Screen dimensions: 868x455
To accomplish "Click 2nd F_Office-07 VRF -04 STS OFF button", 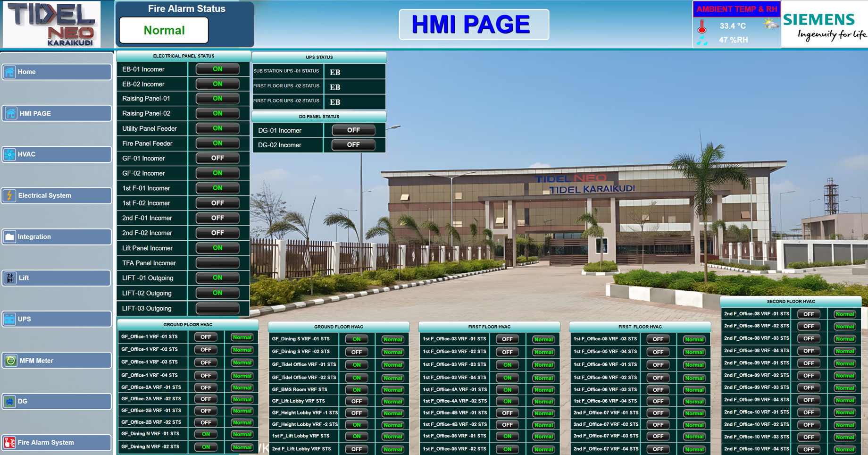I will [x=658, y=449].
